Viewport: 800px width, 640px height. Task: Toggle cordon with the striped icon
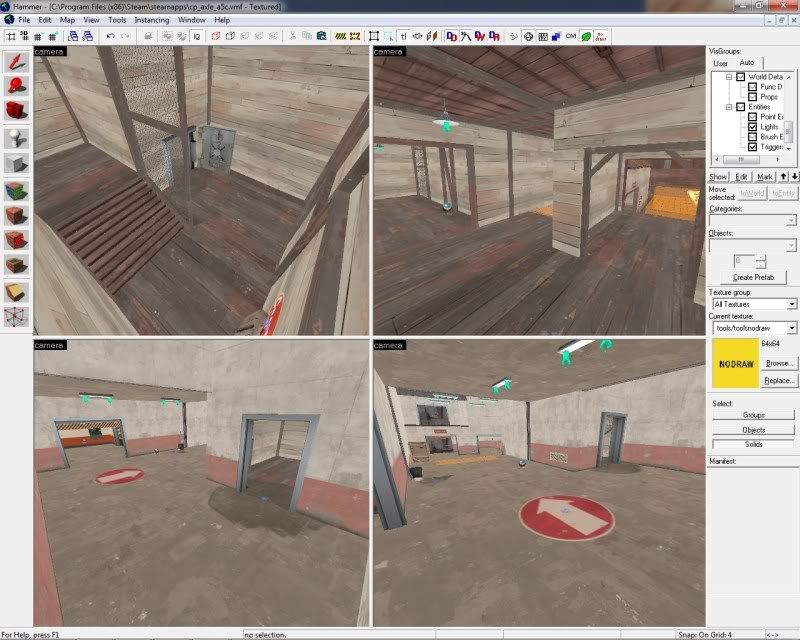[340, 36]
